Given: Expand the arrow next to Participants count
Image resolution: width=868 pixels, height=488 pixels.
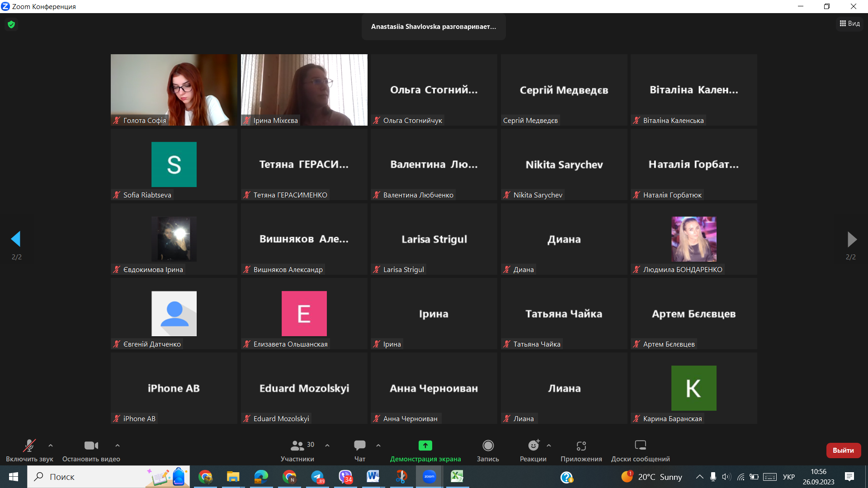Looking at the screenshot, I should click(x=327, y=446).
